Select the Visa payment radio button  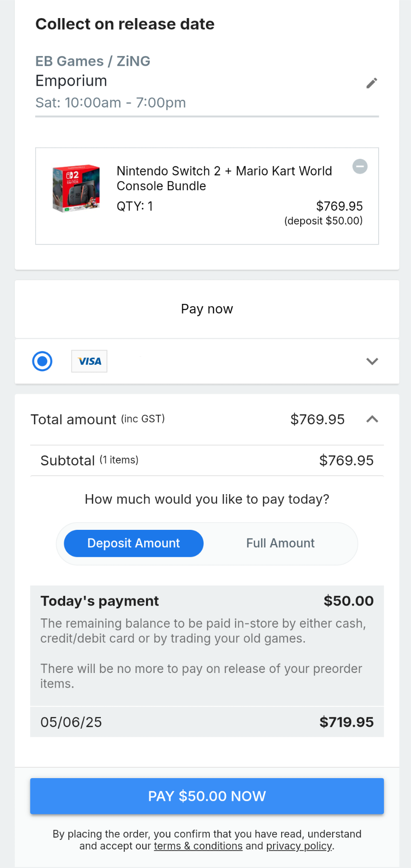(42, 361)
